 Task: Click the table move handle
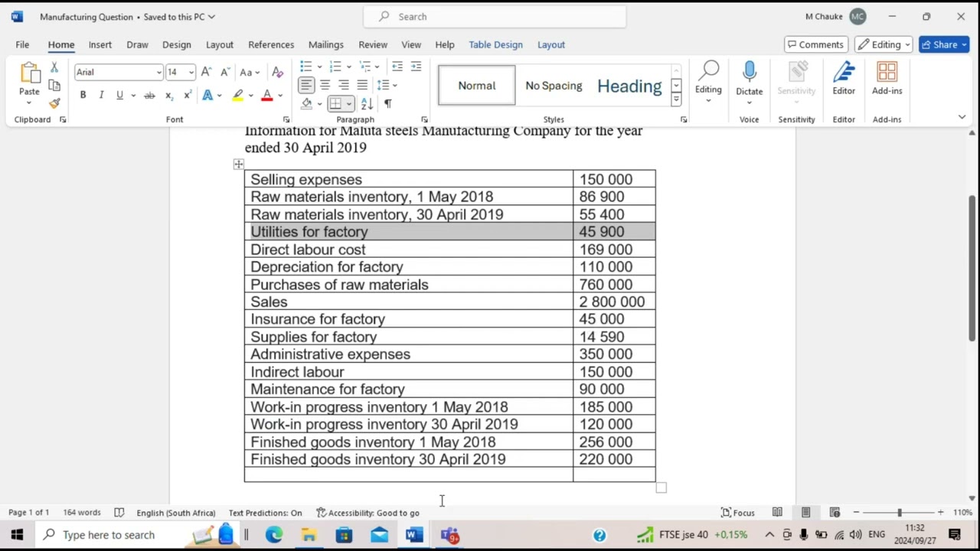(x=239, y=164)
